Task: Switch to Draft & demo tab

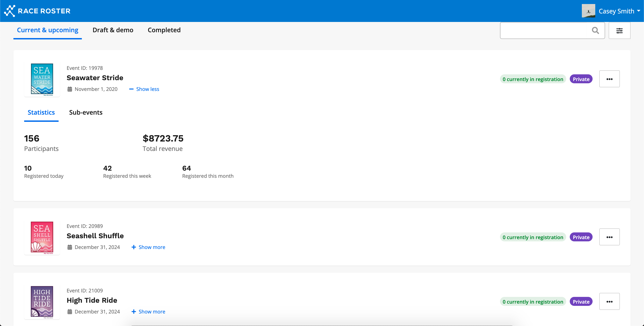Action: 113,30
